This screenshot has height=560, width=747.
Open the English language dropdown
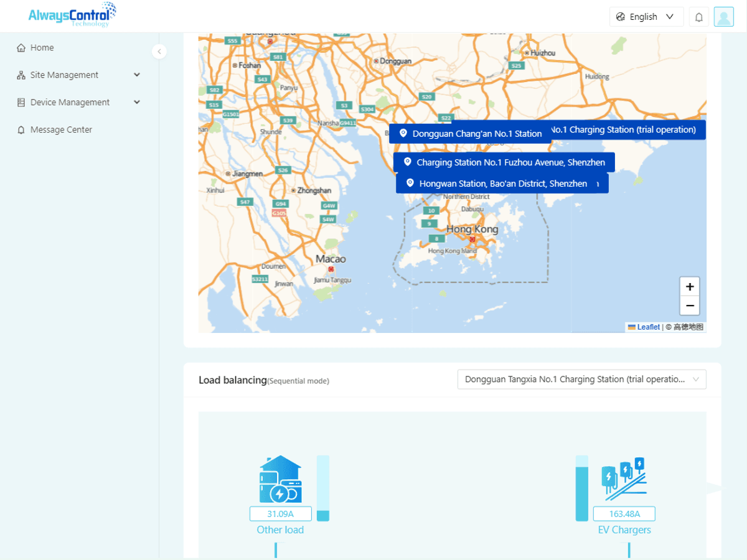tap(646, 17)
